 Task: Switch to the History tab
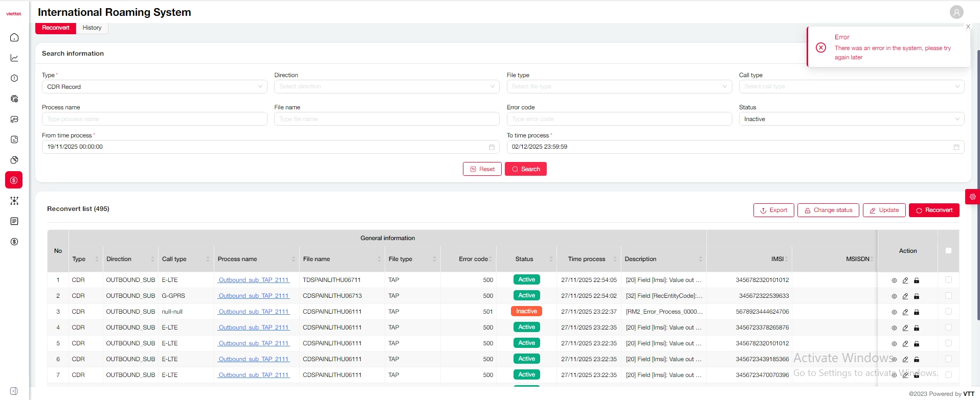(92, 28)
